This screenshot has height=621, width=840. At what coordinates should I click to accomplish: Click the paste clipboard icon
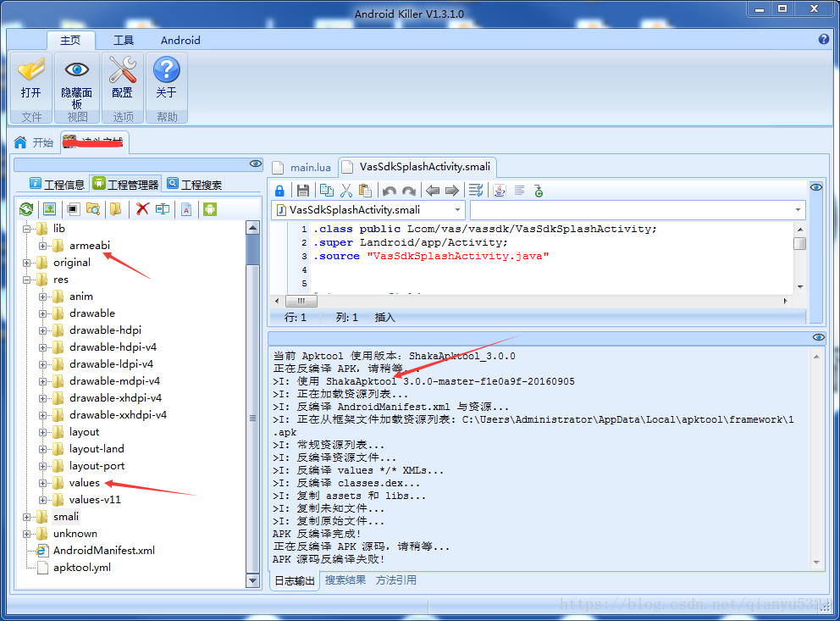(365, 191)
